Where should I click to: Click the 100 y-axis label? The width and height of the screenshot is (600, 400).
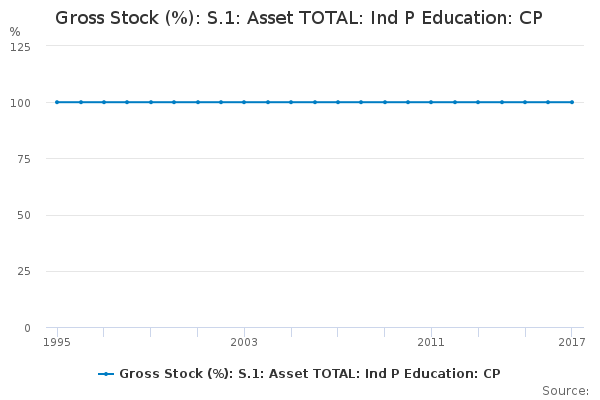coord(20,103)
